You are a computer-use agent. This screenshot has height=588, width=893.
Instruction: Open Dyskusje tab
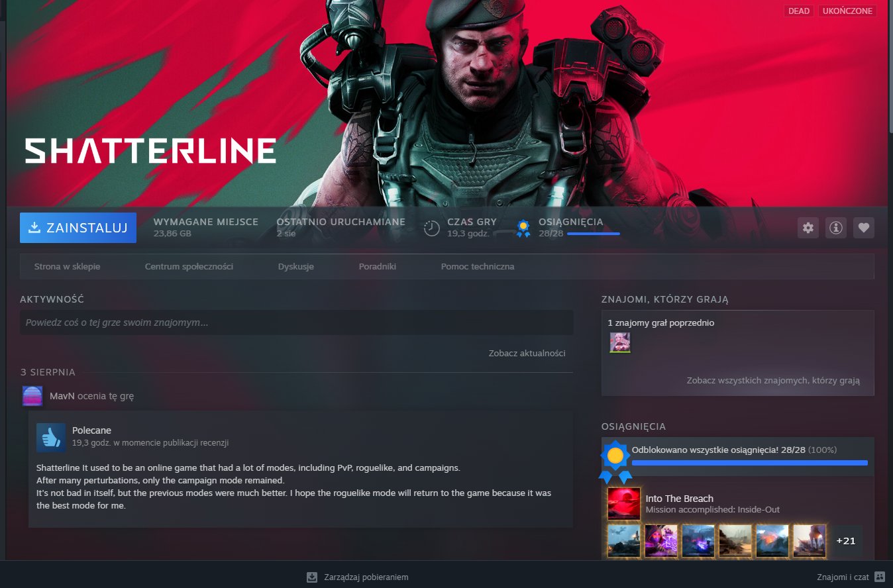(295, 266)
